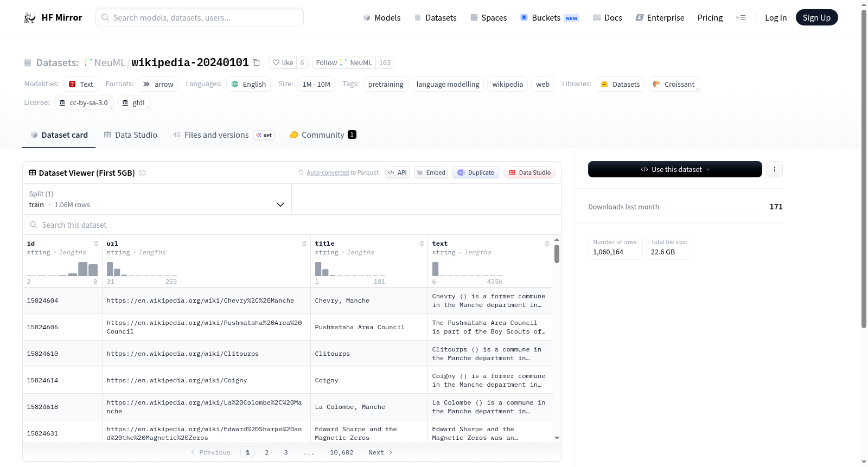Click the HF Mirror logo icon

[30, 18]
